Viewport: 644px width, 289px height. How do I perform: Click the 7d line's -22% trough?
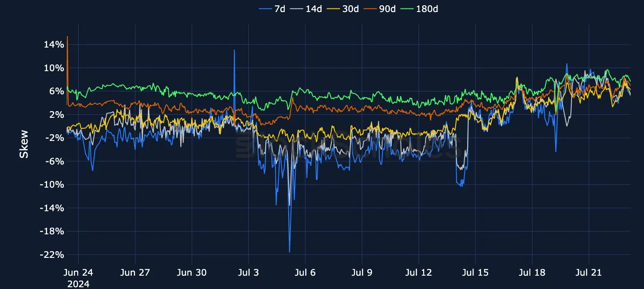coord(290,252)
